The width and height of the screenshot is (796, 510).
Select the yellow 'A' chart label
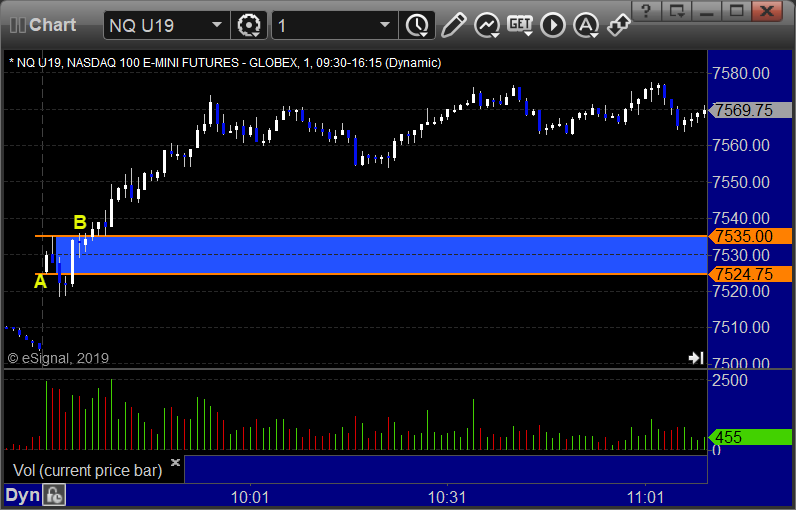41,282
